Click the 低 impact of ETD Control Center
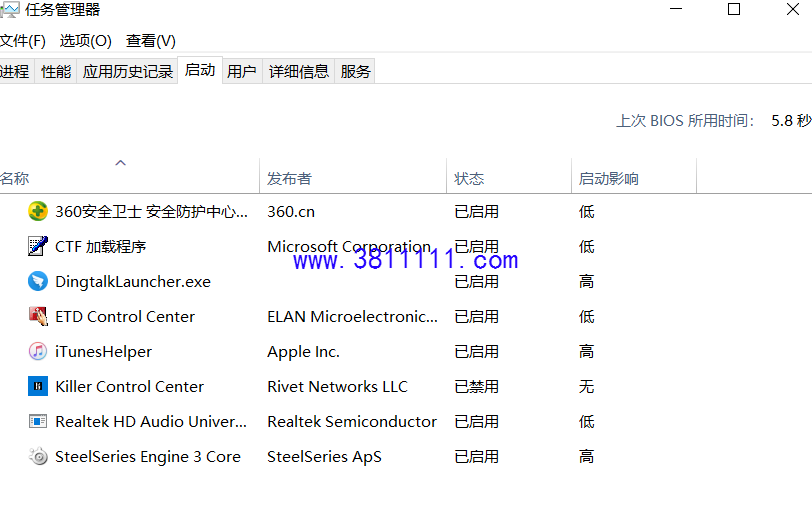812x518 pixels. (x=587, y=316)
